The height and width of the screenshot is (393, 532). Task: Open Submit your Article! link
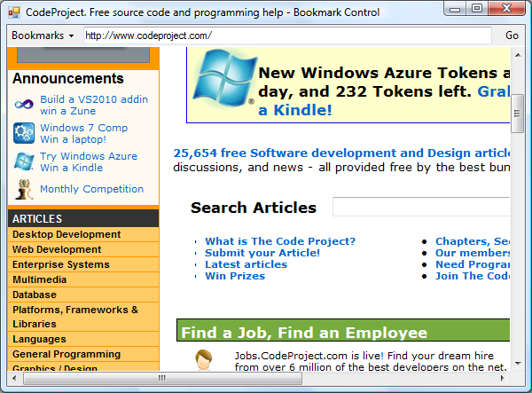[x=262, y=253]
